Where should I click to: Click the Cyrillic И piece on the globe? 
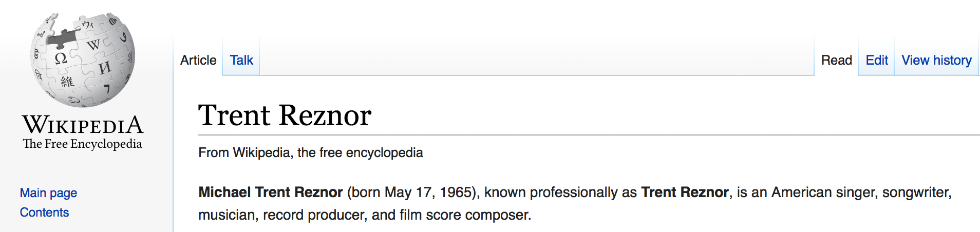(x=104, y=68)
